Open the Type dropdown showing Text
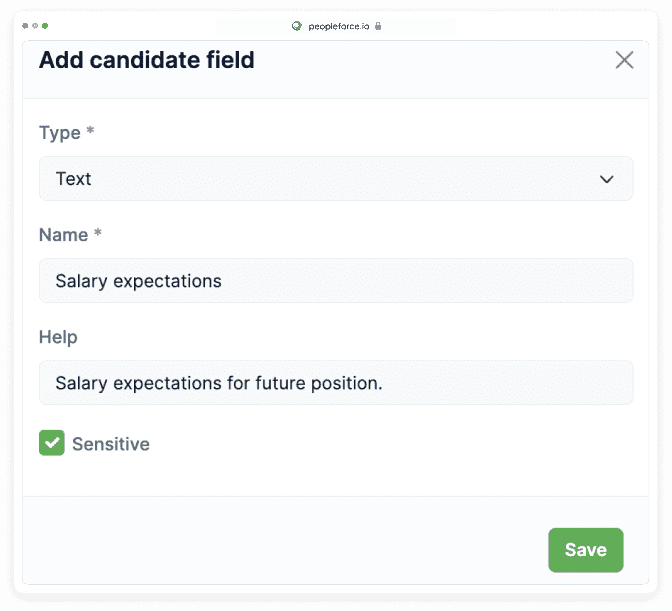Viewport: 672px width, 611px height. pyautogui.click(x=335, y=179)
